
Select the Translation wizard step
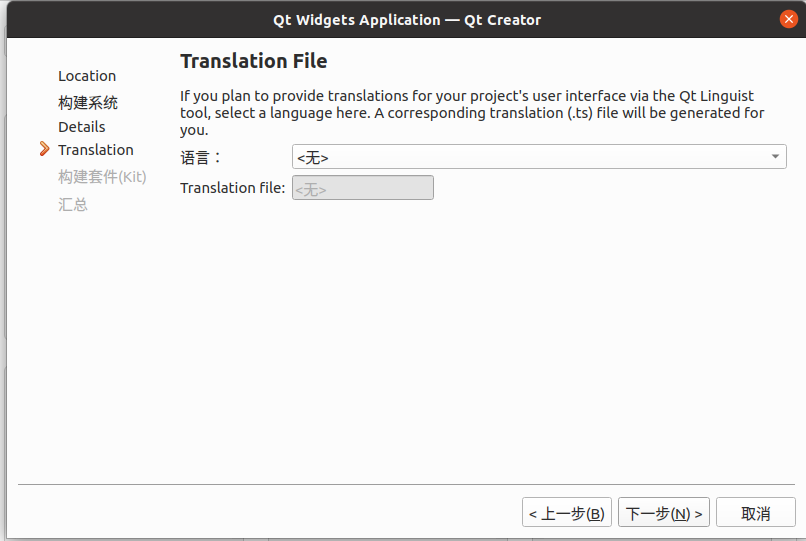tap(96, 150)
